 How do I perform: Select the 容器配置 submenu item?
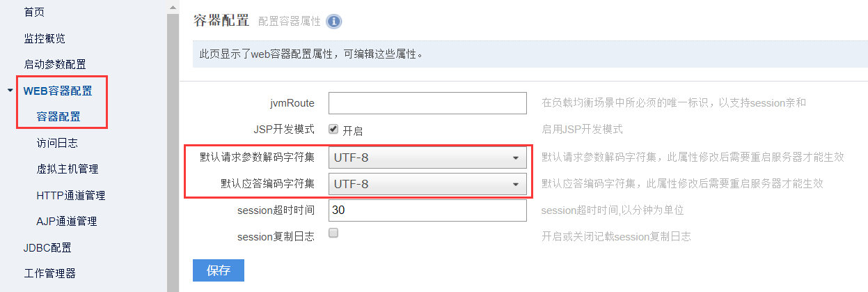pos(58,116)
